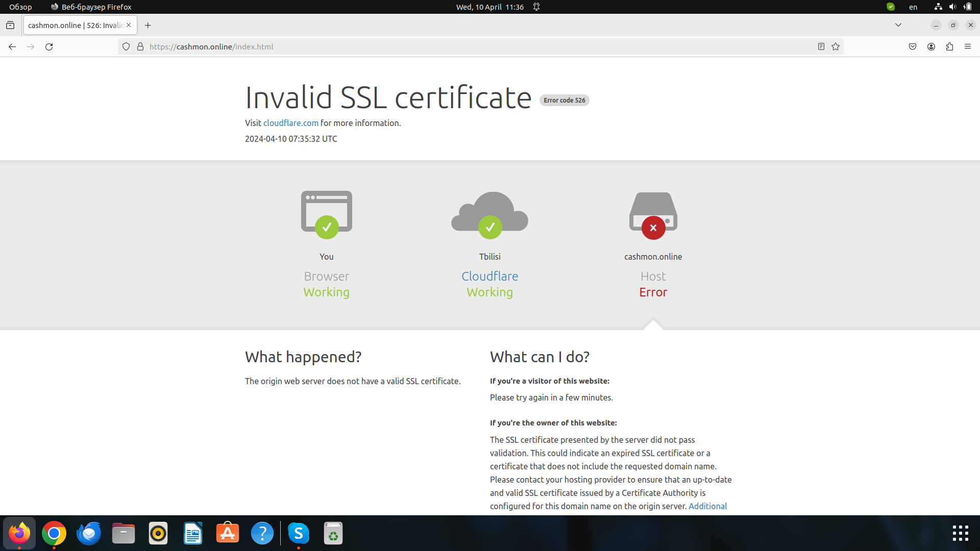Open the Help application in dock
980x551 pixels.
pyautogui.click(x=262, y=533)
